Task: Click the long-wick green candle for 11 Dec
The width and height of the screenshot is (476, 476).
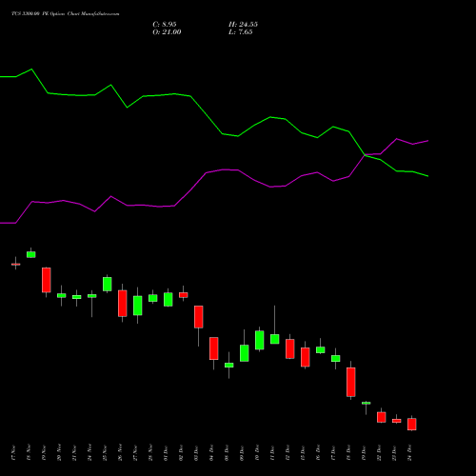Action: (x=275, y=339)
